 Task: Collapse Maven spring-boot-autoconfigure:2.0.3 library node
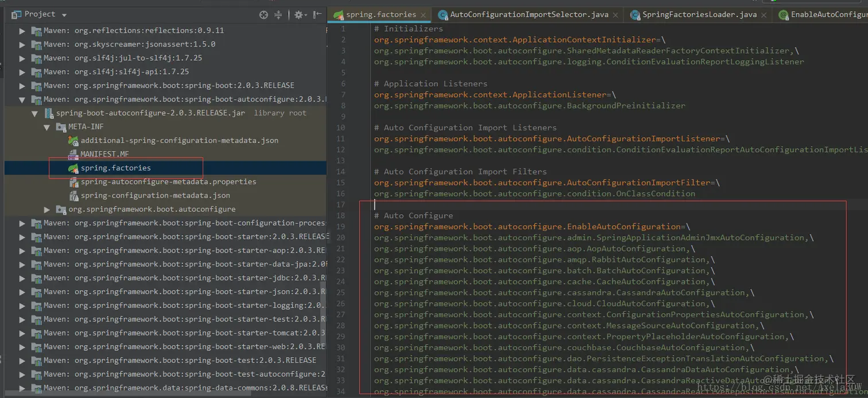(22, 99)
